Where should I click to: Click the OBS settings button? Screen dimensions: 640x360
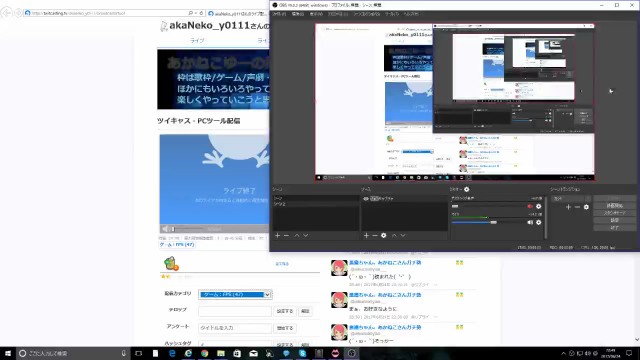tap(614, 220)
